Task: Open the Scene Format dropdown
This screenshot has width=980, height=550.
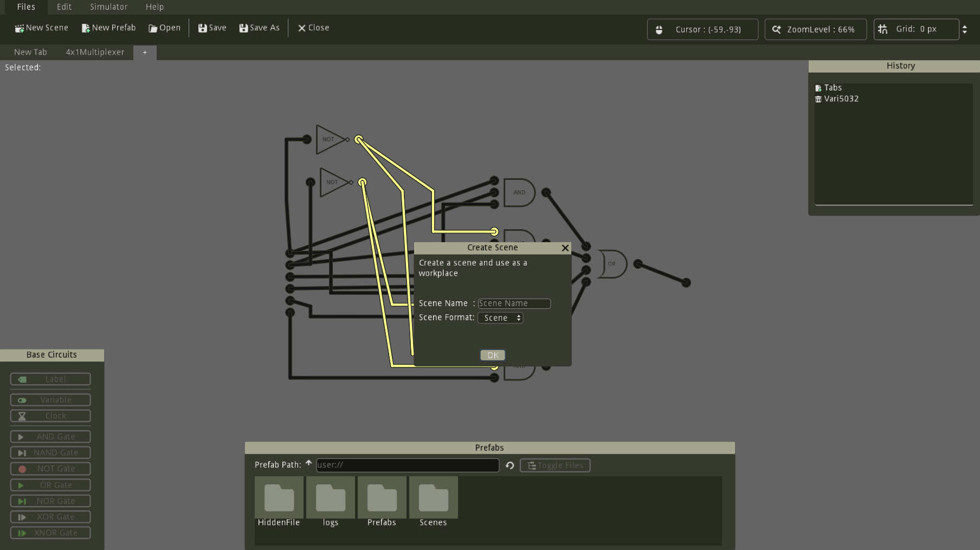Action: tap(500, 318)
